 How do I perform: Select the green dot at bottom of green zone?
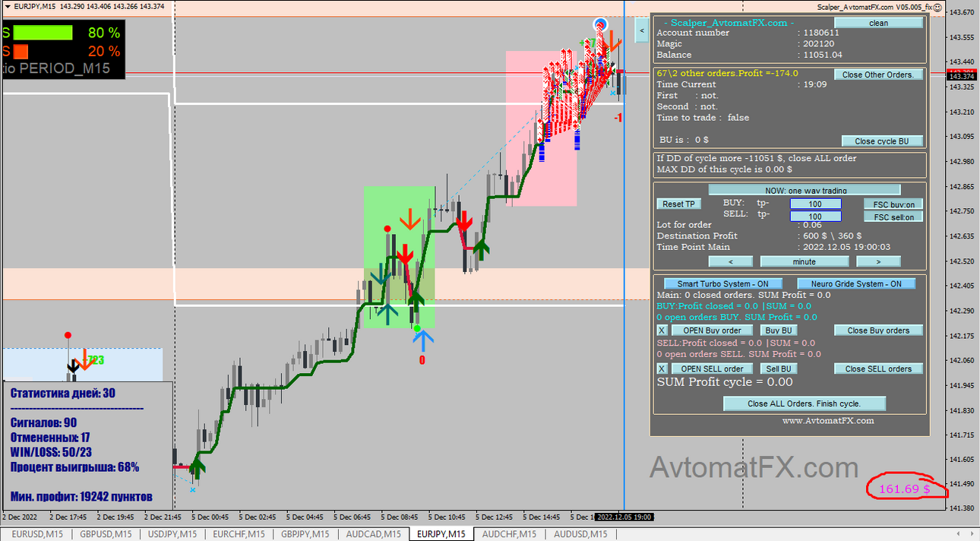tap(417, 328)
